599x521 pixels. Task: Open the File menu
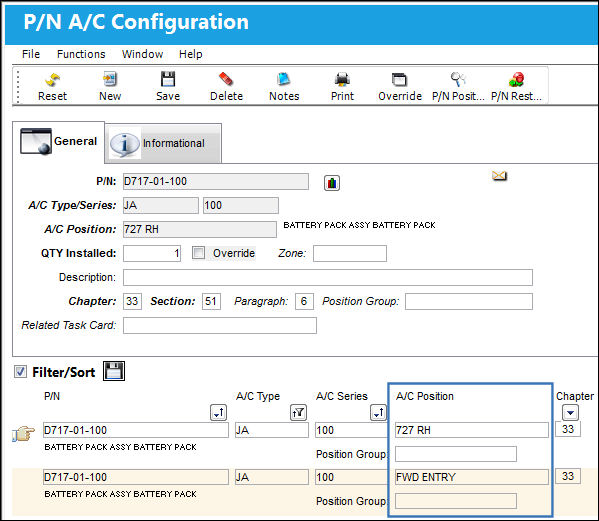[x=31, y=54]
